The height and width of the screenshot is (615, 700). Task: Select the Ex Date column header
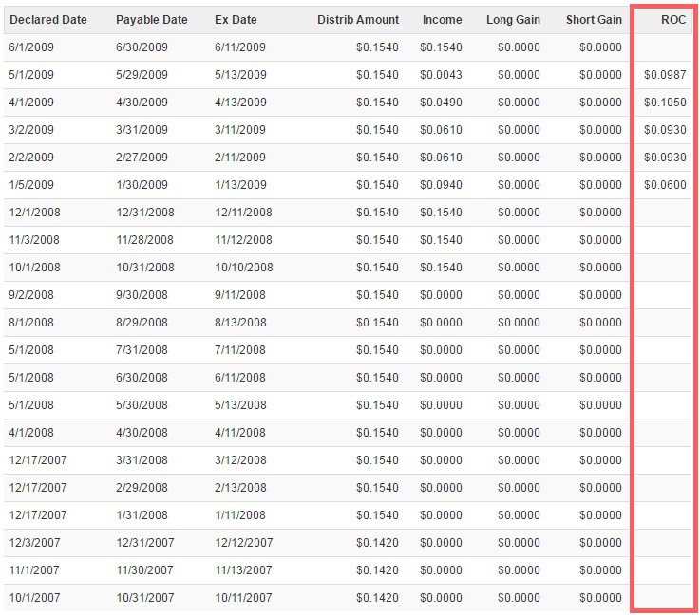236,20
